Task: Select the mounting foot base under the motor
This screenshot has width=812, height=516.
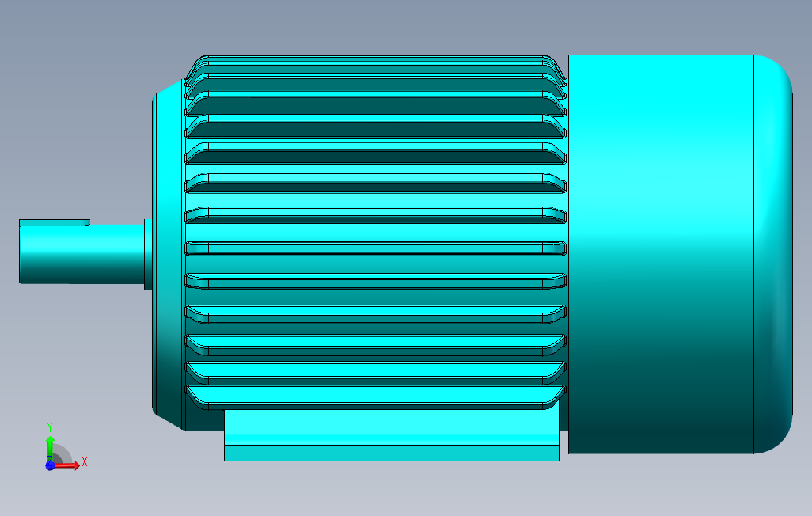Action: pos(392,435)
